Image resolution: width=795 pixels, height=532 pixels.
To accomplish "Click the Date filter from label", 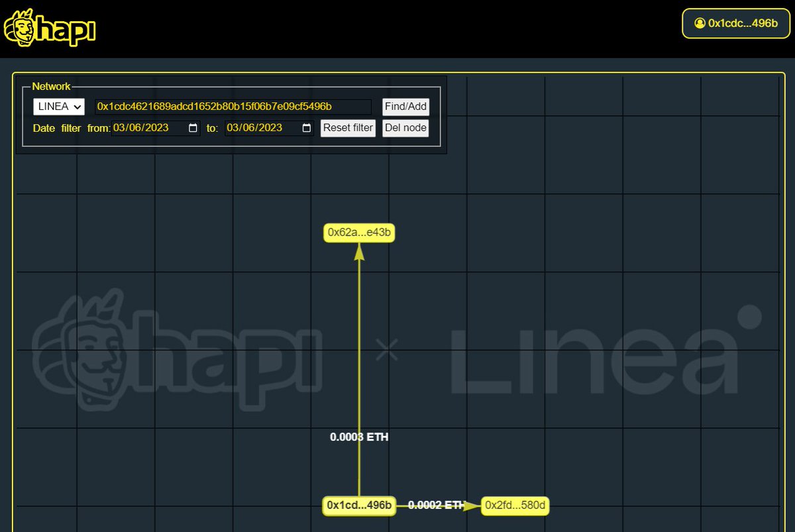I will (72, 128).
